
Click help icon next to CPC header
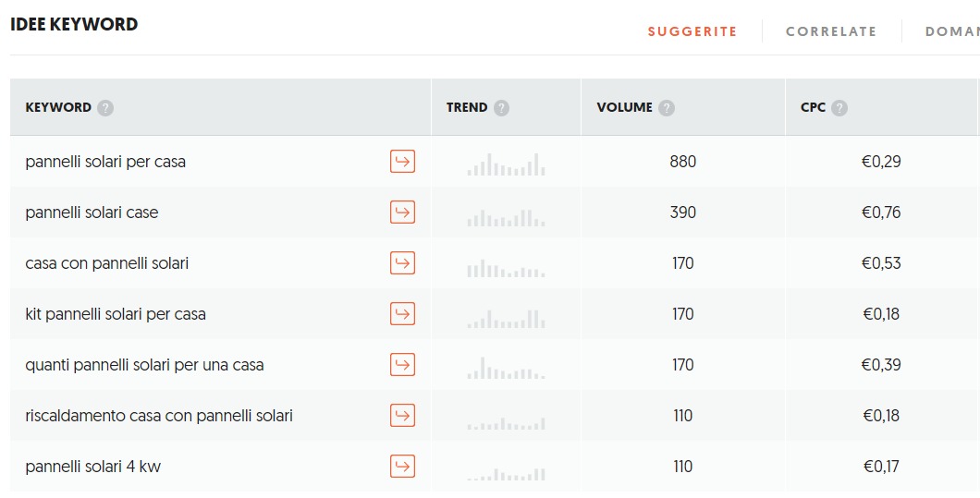[839, 108]
